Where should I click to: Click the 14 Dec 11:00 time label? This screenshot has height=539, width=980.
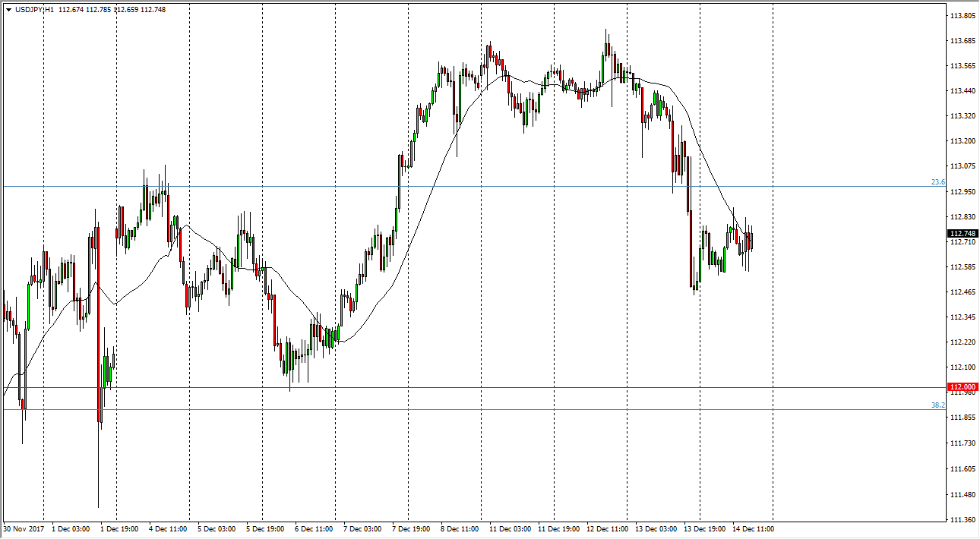753,528
